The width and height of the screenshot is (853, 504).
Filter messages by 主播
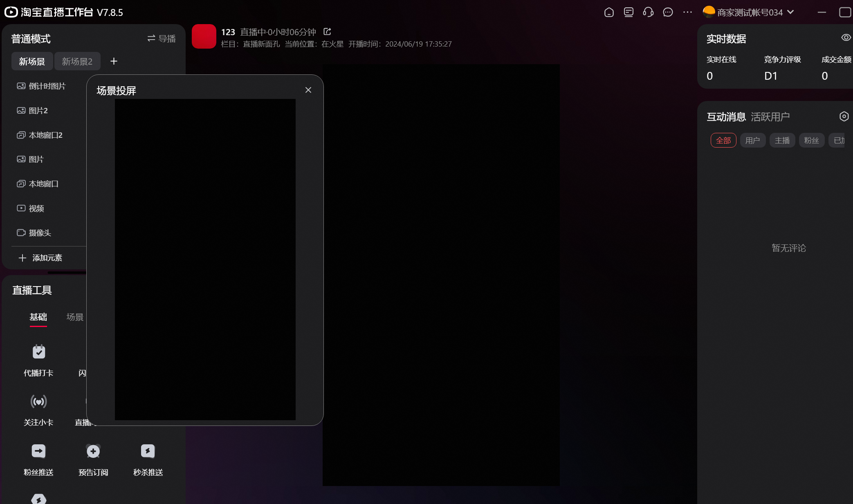782,141
